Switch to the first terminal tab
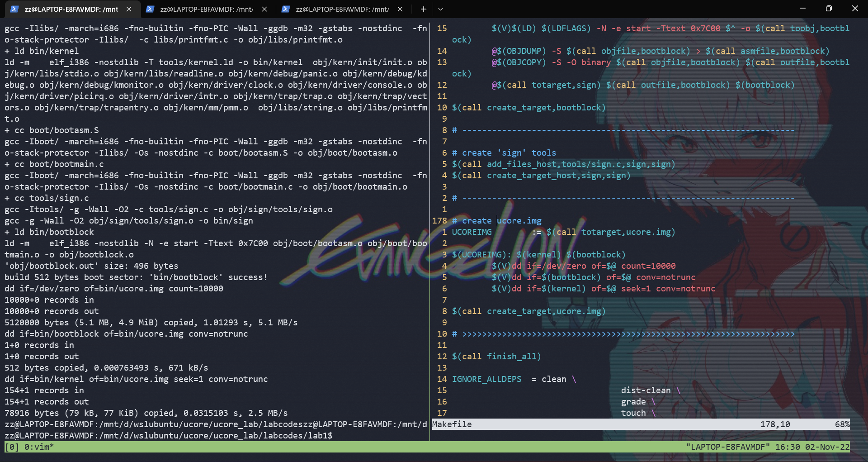 pyautogui.click(x=71, y=9)
